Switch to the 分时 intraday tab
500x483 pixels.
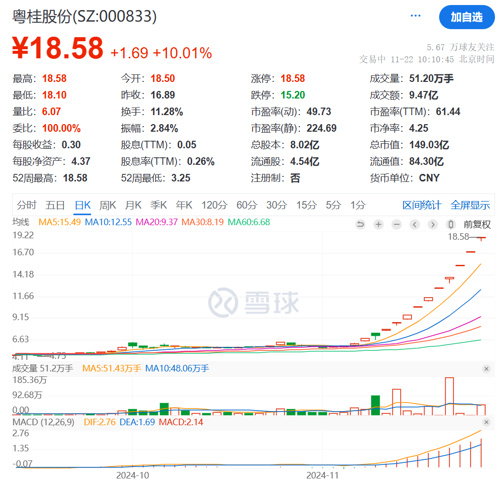point(26,205)
